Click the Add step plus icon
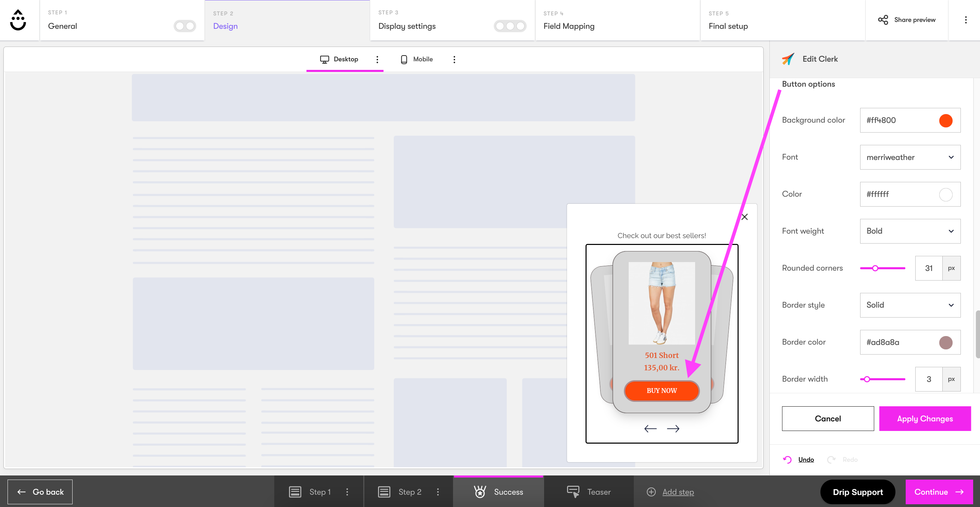 coord(651,492)
